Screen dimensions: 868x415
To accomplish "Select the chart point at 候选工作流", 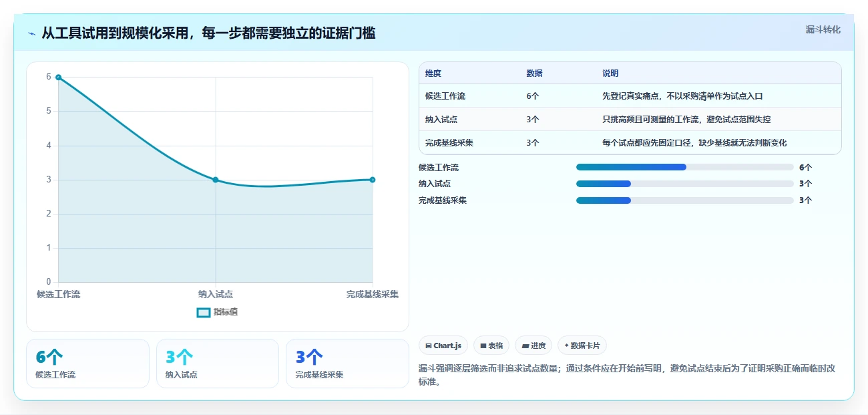I will click(x=59, y=78).
